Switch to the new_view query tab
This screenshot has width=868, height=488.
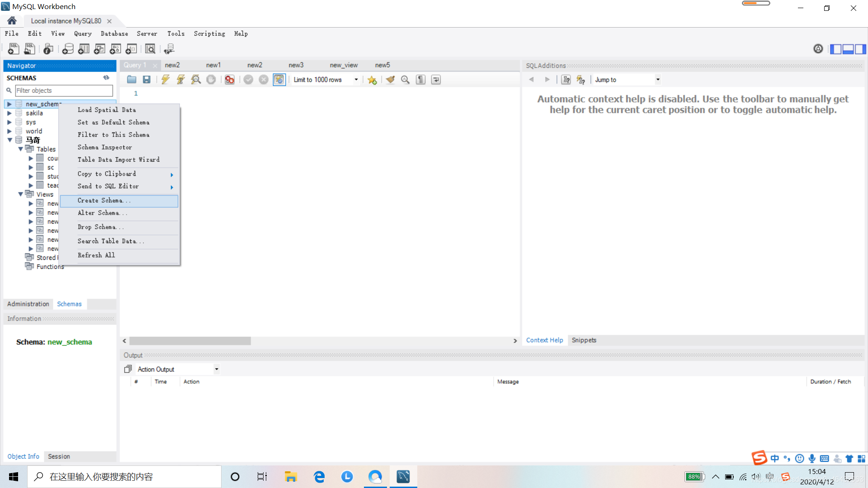point(344,65)
